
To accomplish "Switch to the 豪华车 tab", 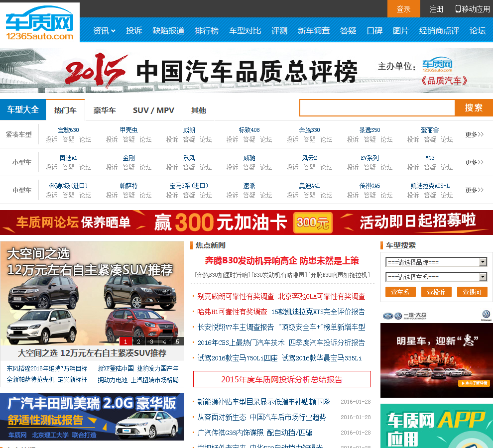I will tap(105, 110).
